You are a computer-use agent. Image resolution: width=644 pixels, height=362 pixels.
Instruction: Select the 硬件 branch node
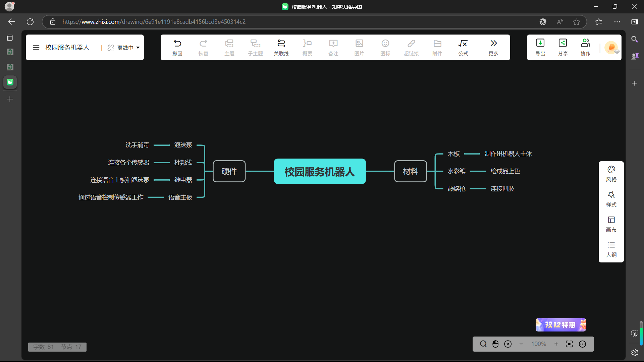[229, 171]
